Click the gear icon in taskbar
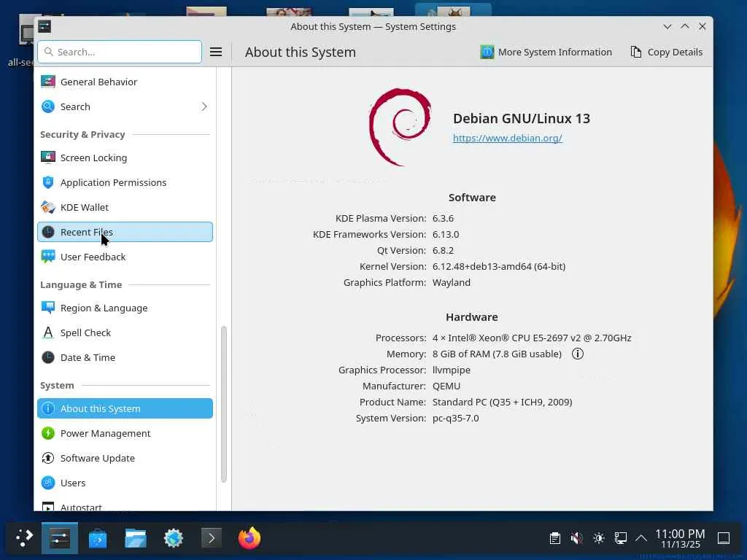The height and width of the screenshot is (560, 747). [x=174, y=538]
